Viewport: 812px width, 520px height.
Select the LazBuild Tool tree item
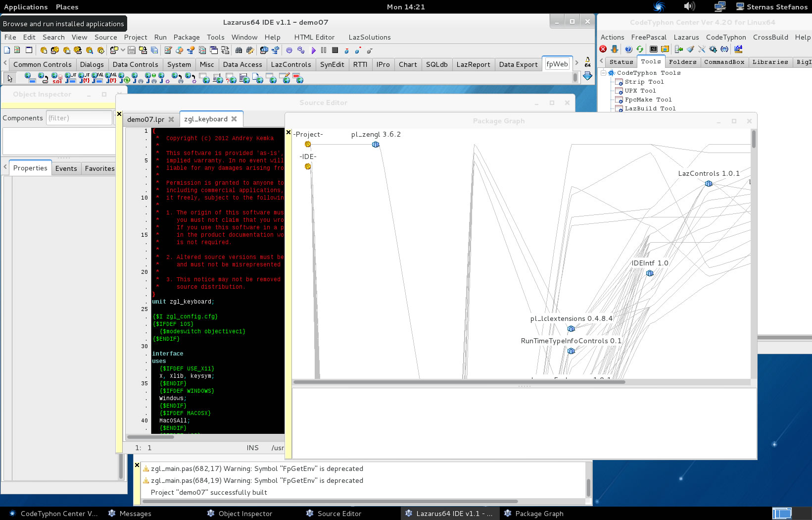650,108
